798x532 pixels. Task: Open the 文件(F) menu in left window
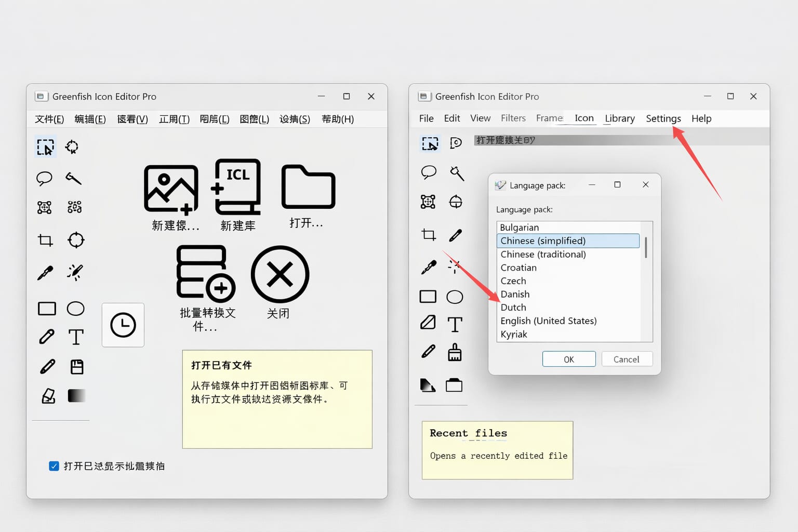pyautogui.click(x=49, y=119)
